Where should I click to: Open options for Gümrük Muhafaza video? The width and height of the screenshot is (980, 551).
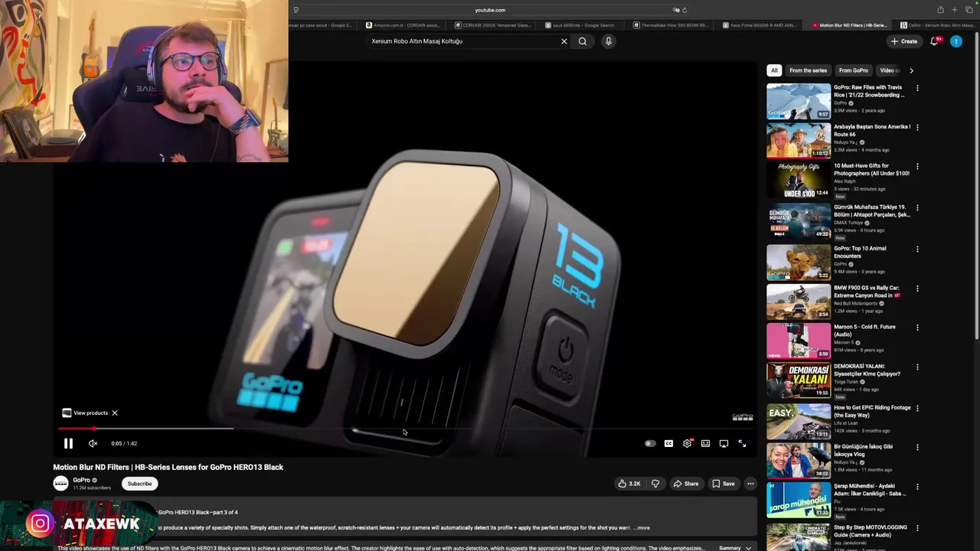pos(917,207)
